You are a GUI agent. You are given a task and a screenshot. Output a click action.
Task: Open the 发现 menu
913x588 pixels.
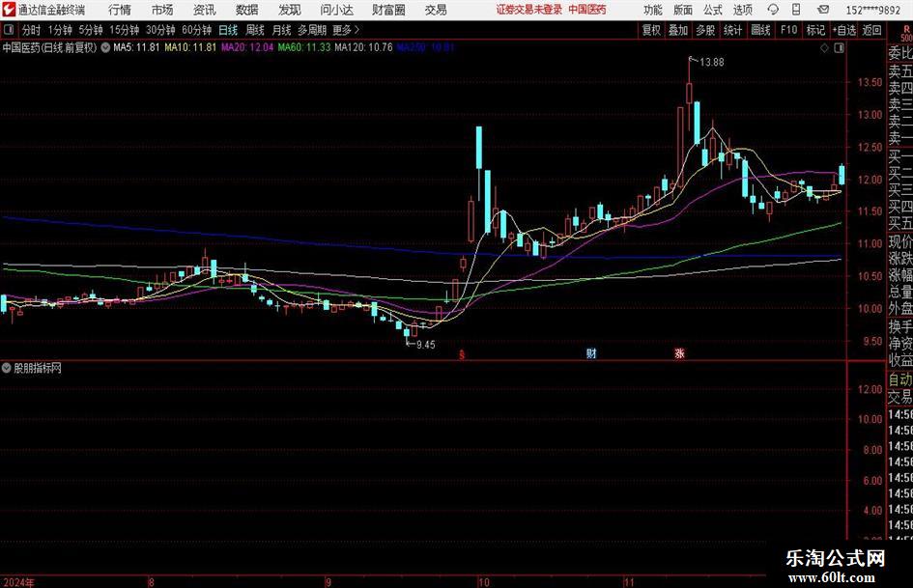click(290, 10)
